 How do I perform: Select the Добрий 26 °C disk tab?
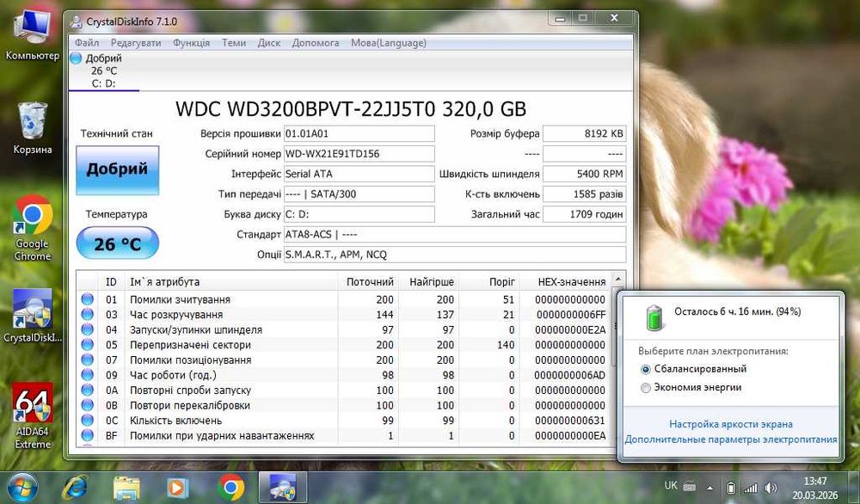click(104, 71)
